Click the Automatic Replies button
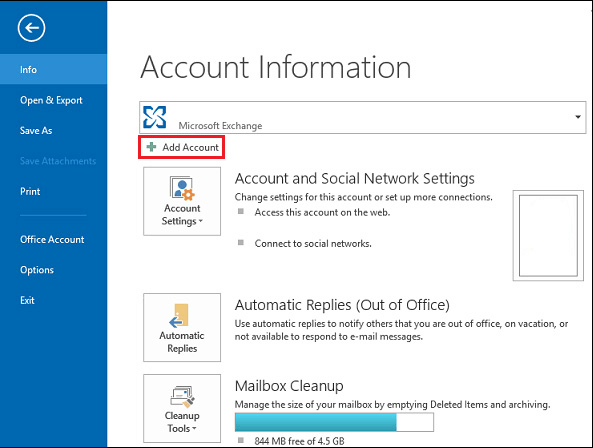 pos(182,327)
